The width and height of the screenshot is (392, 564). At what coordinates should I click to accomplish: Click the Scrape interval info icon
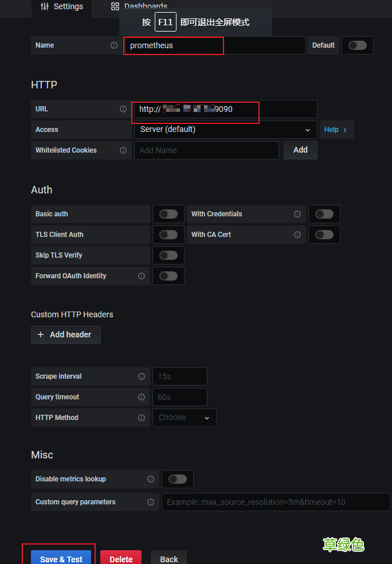click(x=142, y=376)
